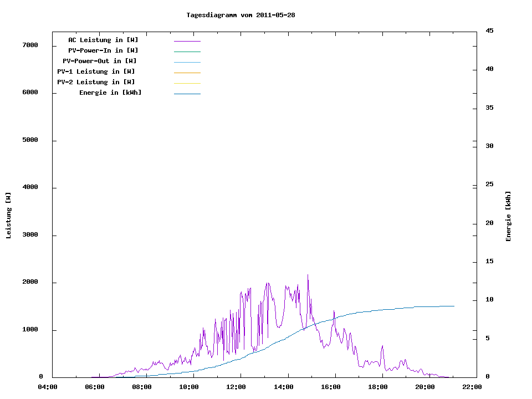Viewport: 532px width, 399px height.
Task: Click the 16:00 time axis label
Action: click(x=331, y=387)
